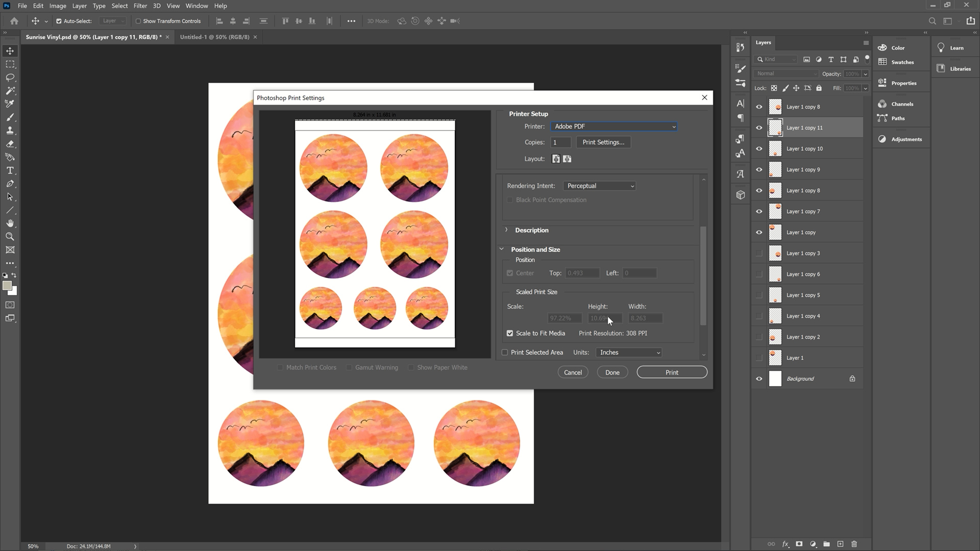This screenshot has width=980, height=551.
Task: Click the Copies input field
Action: [x=560, y=142]
